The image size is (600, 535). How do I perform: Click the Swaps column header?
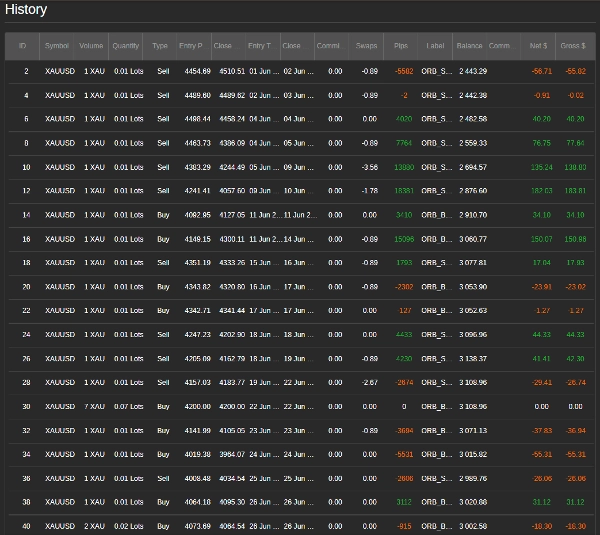(x=366, y=46)
